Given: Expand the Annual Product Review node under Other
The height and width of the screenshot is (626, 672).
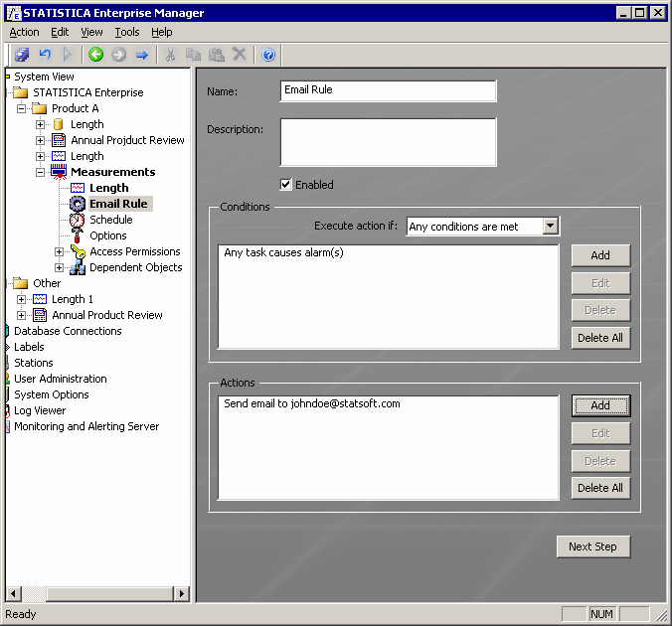Looking at the screenshot, I should click(21, 315).
